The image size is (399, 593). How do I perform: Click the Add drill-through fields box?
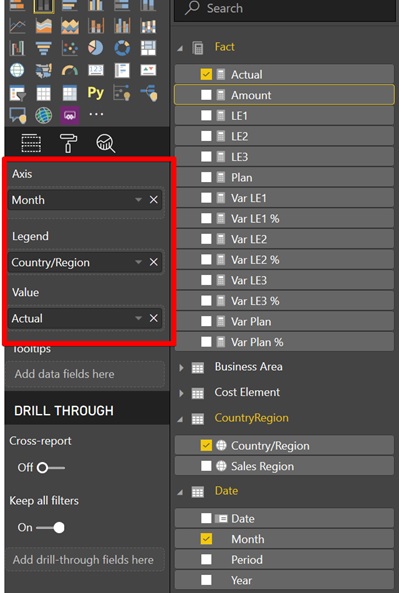(85, 560)
